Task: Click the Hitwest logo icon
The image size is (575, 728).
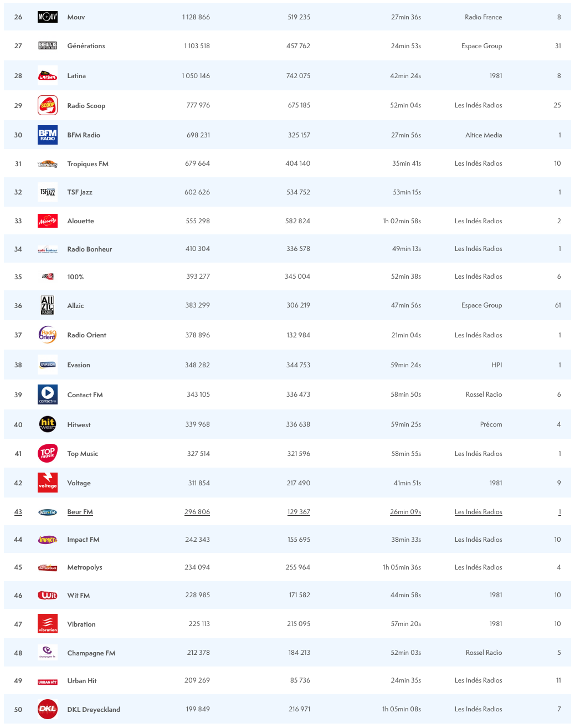Action: [48, 424]
